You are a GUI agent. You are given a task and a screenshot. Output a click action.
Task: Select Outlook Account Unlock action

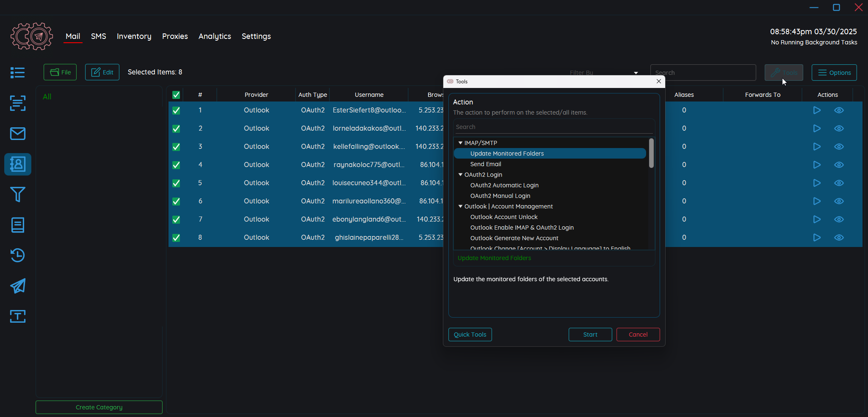pos(504,217)
